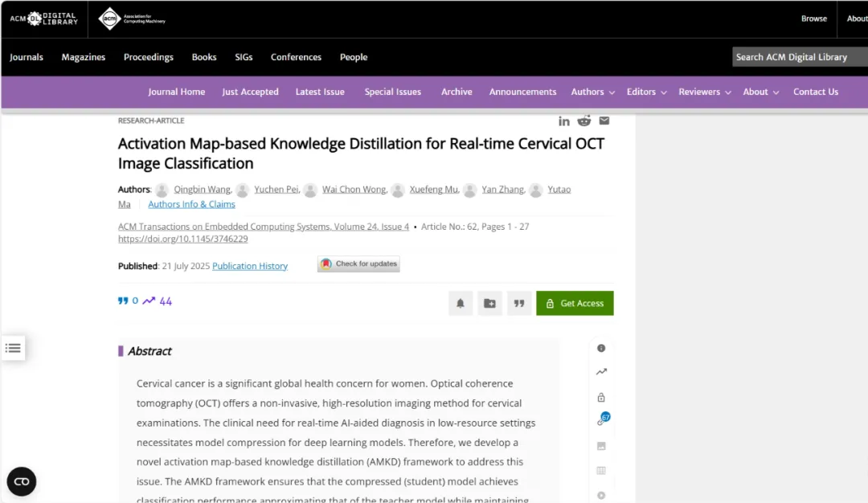Click the Check for updates badge
This screenshot has height=503, width=868.
click(x=358, y=264)
